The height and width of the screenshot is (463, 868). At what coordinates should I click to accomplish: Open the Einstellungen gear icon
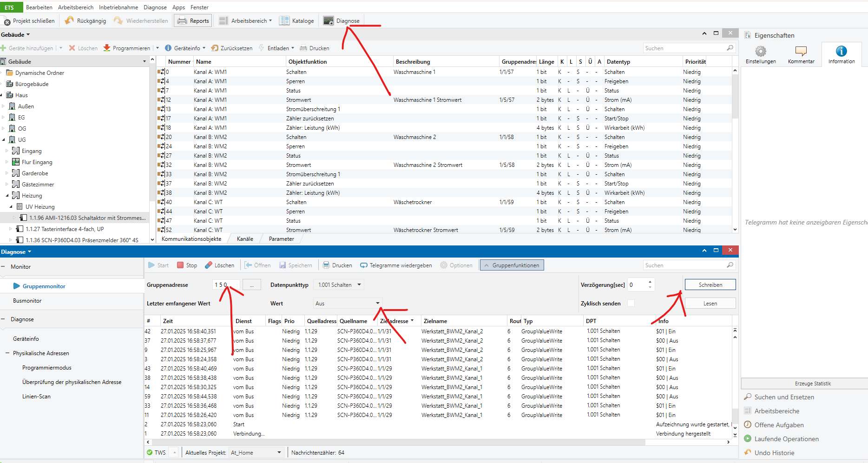pyautogui.click(x=760, y=51)
